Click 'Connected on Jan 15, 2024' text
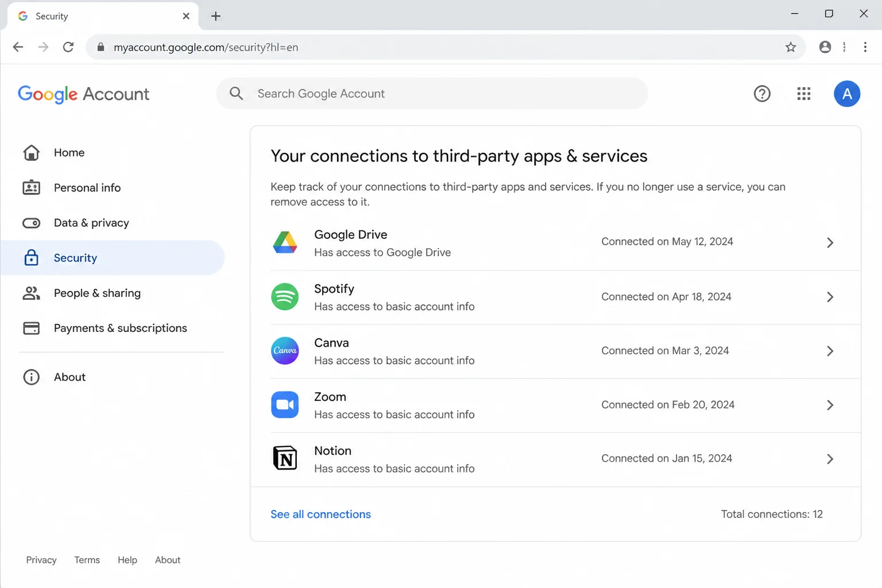 (667, 458)
